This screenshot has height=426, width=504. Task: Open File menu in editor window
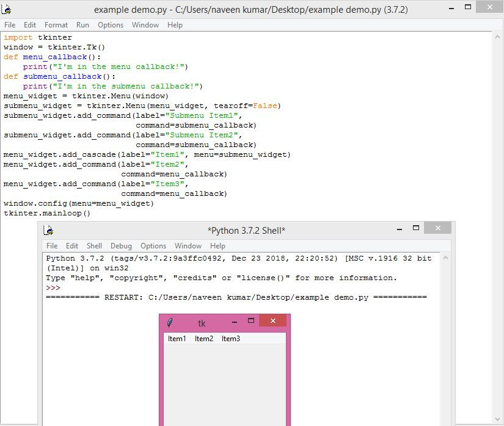10,25
